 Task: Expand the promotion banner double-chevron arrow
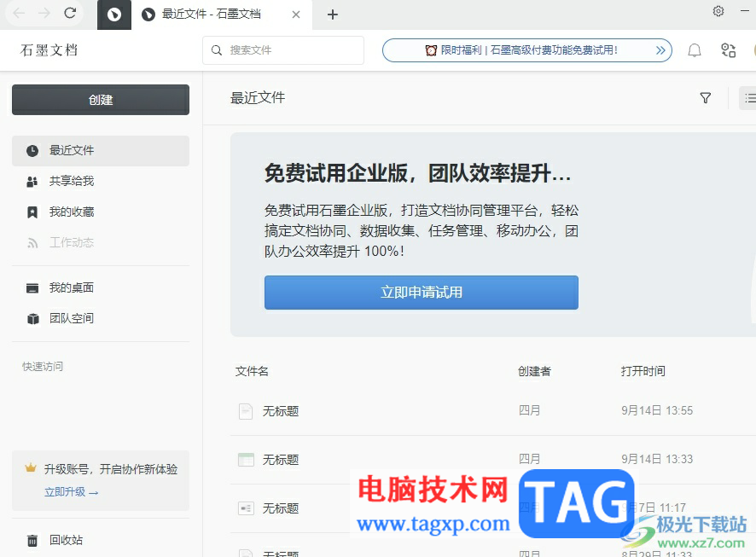[x=660, y=50]
